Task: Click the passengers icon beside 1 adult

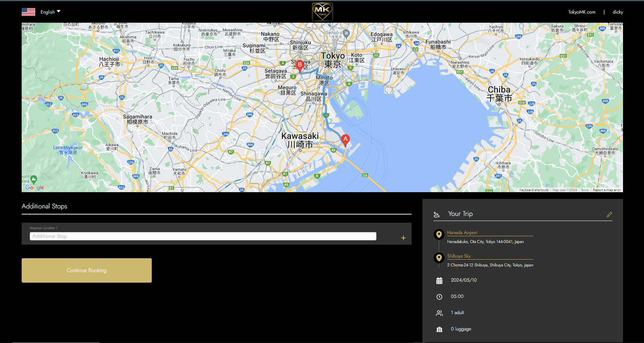Action: [x=439, y=313]
